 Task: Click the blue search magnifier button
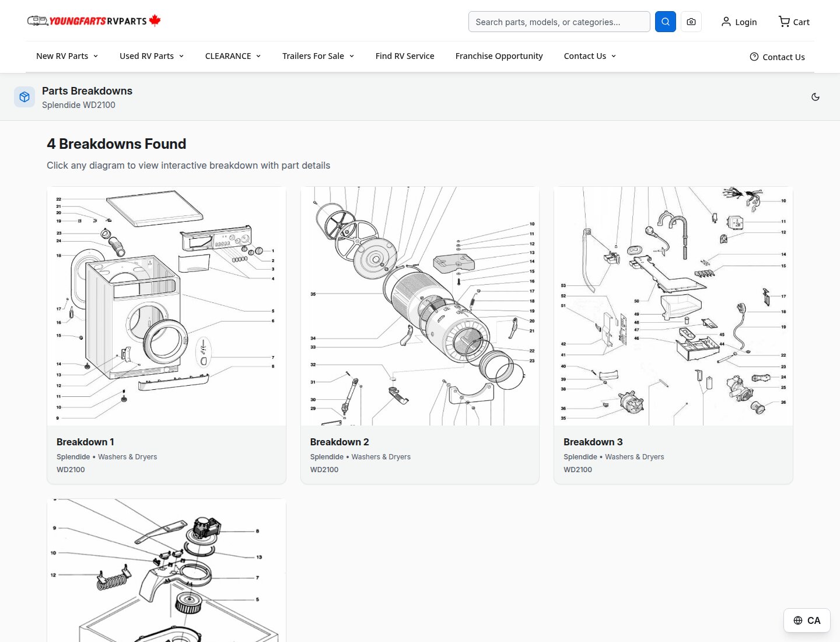[x=666, y=22]
